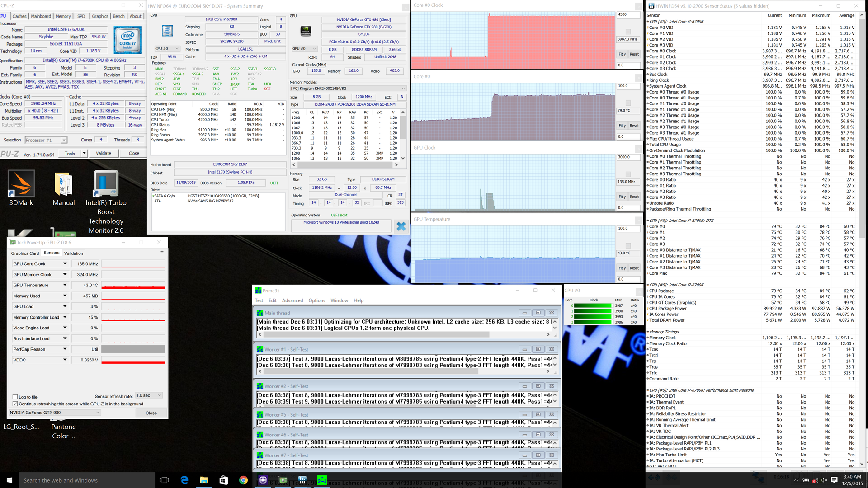This screenshot has width=868, height=488.
Task: Open File Explorer from the taskbar
Action: 204,480
